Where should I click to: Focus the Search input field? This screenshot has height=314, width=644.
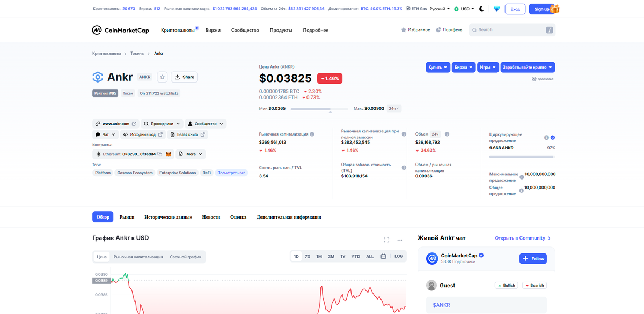click(x=512, y=30)
